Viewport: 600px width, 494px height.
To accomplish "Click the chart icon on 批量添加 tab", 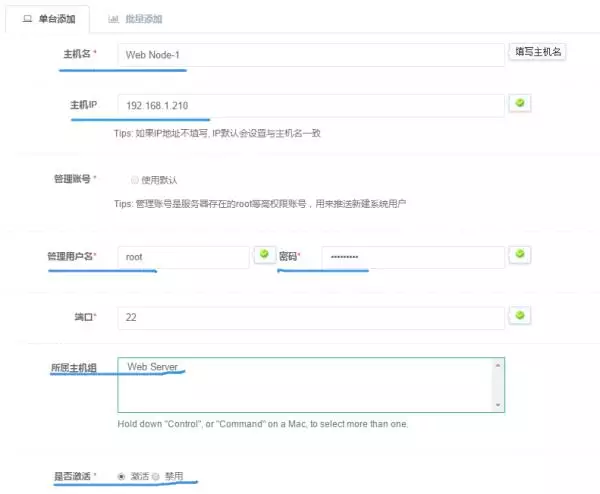I will click(113, 19).
